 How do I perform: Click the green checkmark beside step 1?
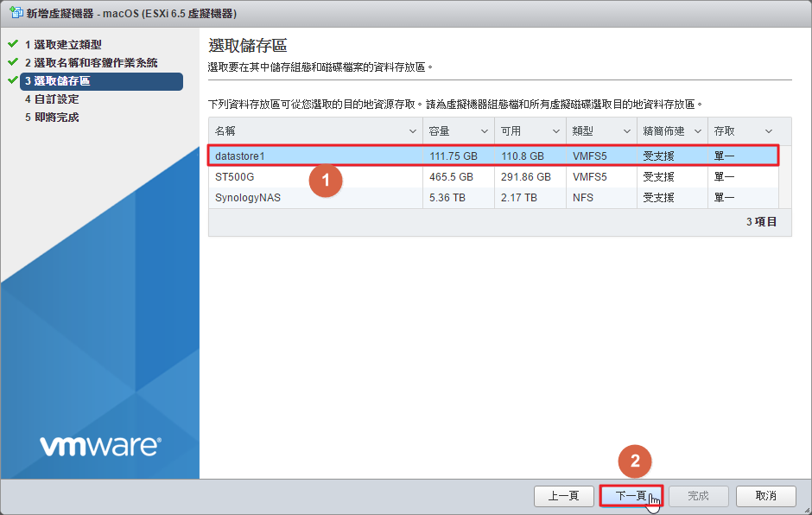pos(13,43)
